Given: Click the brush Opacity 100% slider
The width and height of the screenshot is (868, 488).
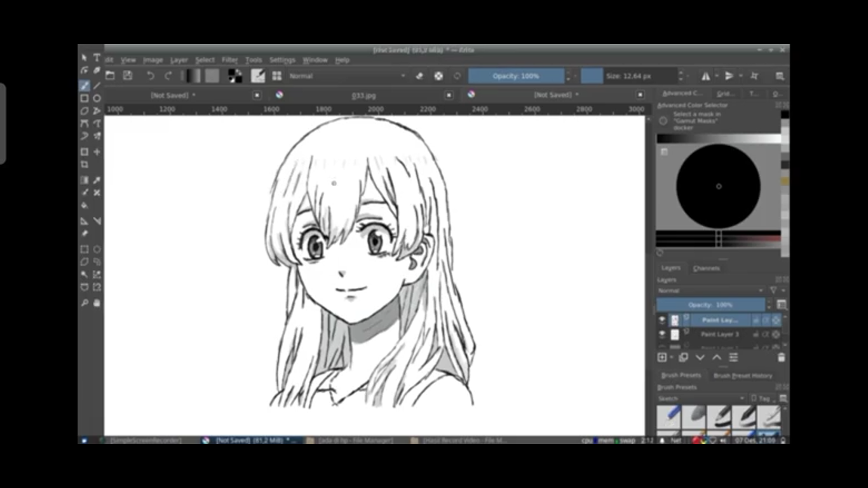Looking at the screenshot, I should pos(515,76).
